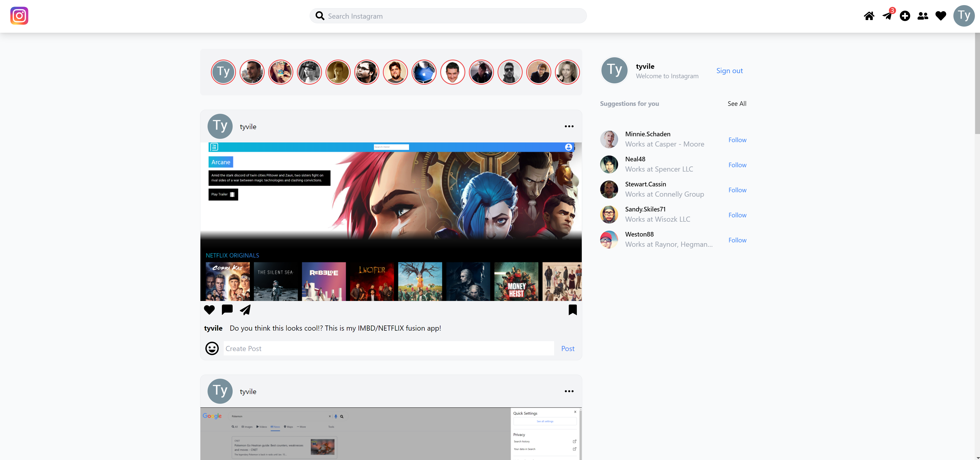The width and height of the screenshot is (980, 460).
Task: Click the Instagram logo
Action: (x=19, y=16)
